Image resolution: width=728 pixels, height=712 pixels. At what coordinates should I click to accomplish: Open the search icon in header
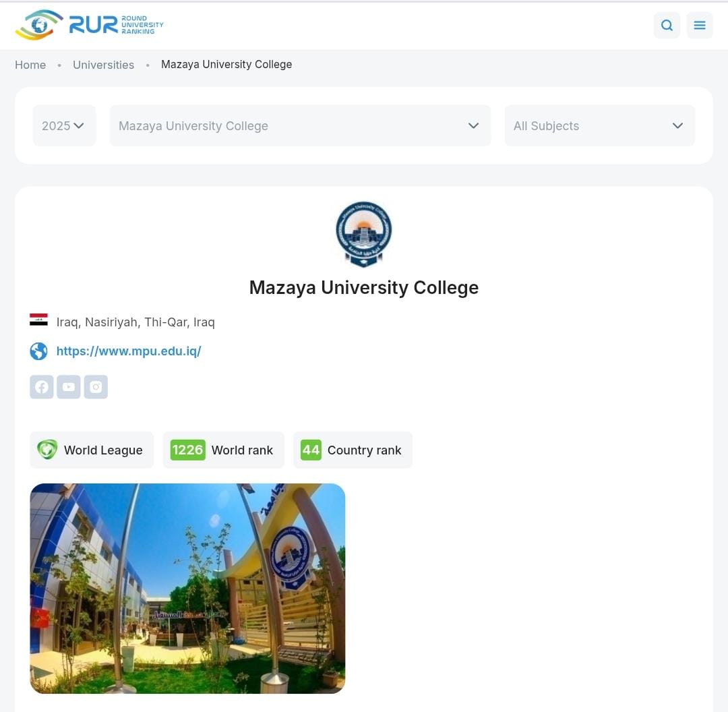(667, 25)
